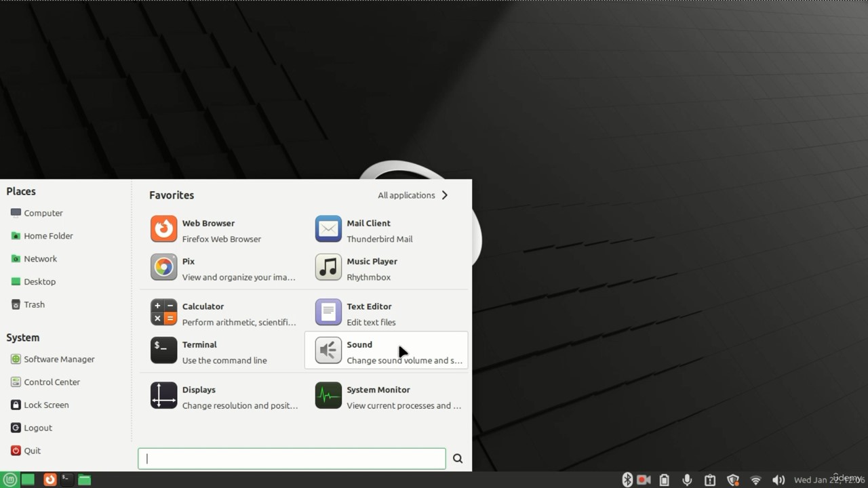Open Terminal from the panel launcher
868x488 pixels.
coord(66,480)
